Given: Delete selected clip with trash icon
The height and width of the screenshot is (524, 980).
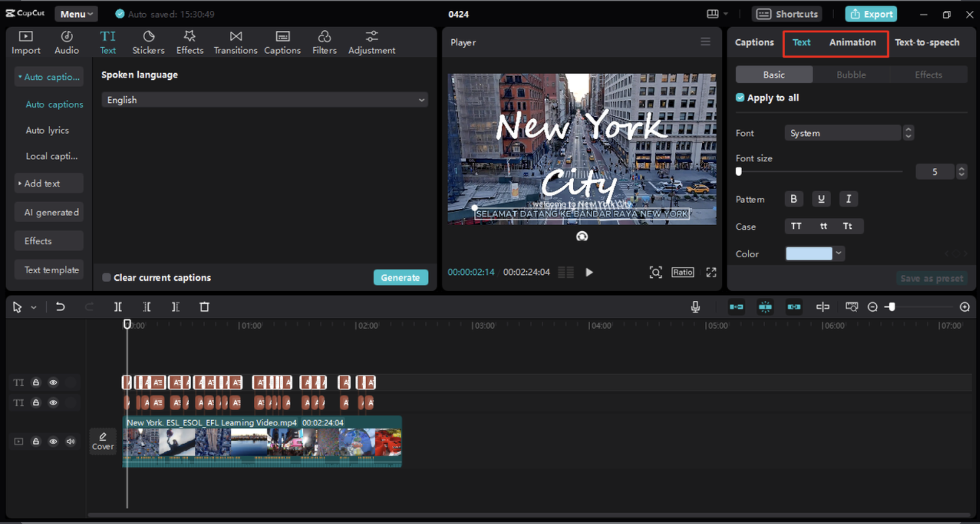Looking at the screenshot, I should [204, 307].
